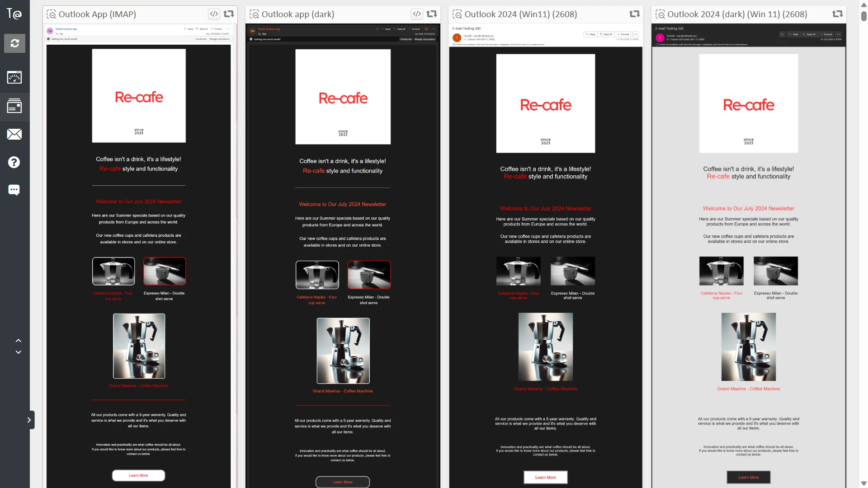Click Learn More button in Outlook app (dark)
868x488 pixels.
(x=343, y=482)
